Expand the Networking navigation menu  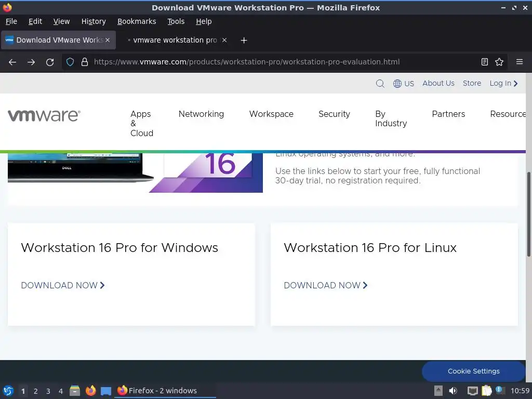[201, 114]
